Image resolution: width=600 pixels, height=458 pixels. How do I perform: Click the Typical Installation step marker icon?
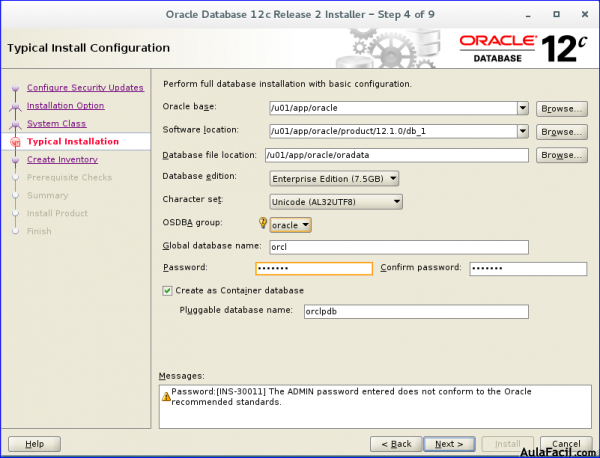coord(15,142)
